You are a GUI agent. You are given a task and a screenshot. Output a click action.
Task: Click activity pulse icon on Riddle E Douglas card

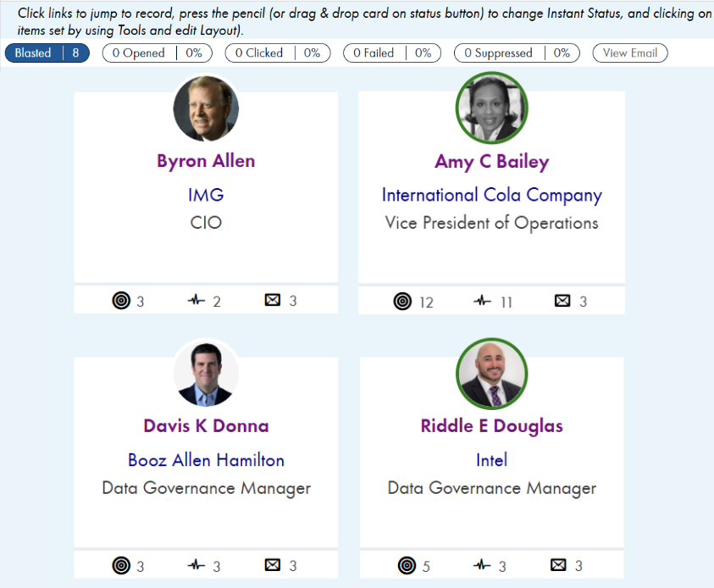[482, 565]
